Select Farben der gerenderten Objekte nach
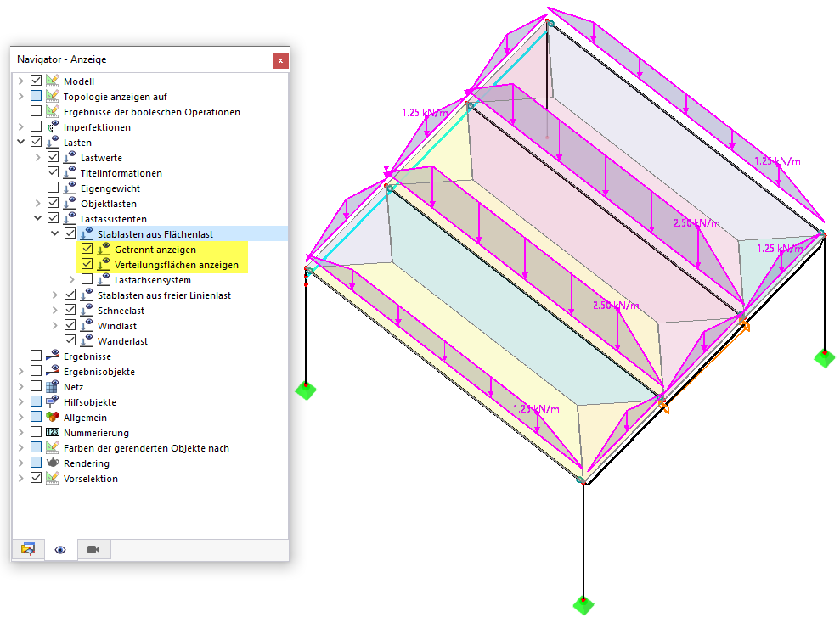 (146, 448)
